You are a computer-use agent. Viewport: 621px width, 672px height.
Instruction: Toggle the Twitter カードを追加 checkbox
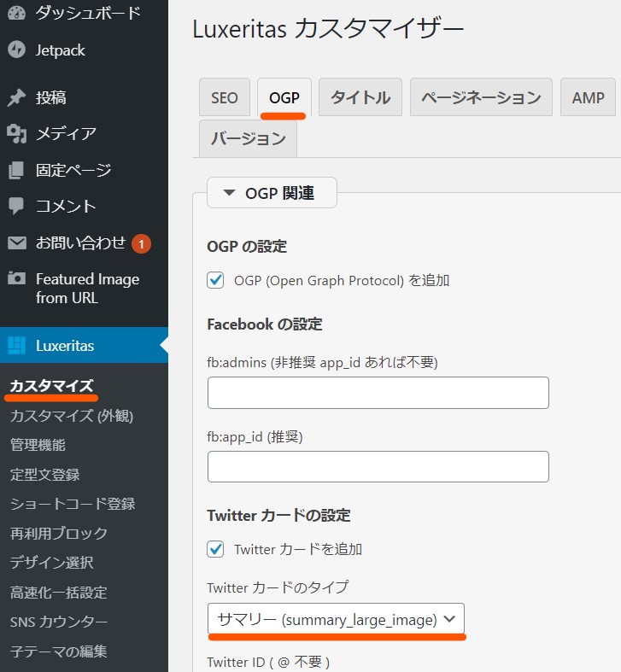(215, 549)
